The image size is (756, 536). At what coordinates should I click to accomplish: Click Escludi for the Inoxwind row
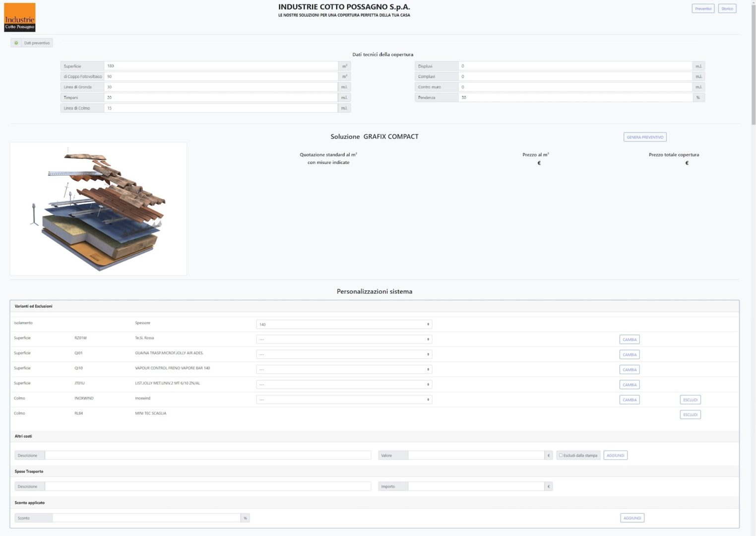coord(690,400)
